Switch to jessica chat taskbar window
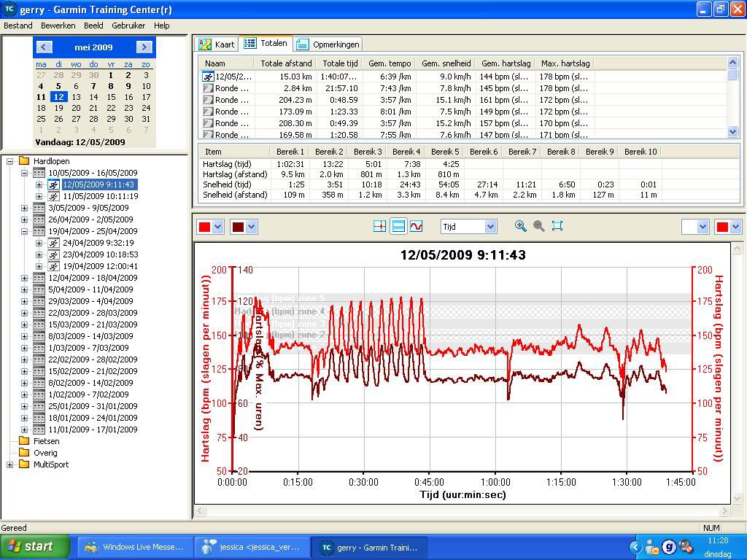The height and width of the screenshot is (560, 747). pyautogui.click(x=252, y=547)
